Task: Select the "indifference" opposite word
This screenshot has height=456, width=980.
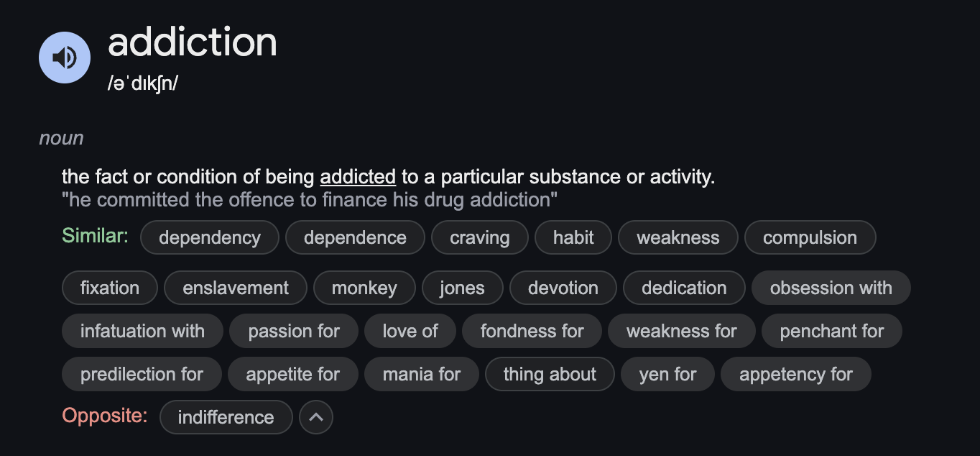Action: pyautogui.click(x=226, y=417)
